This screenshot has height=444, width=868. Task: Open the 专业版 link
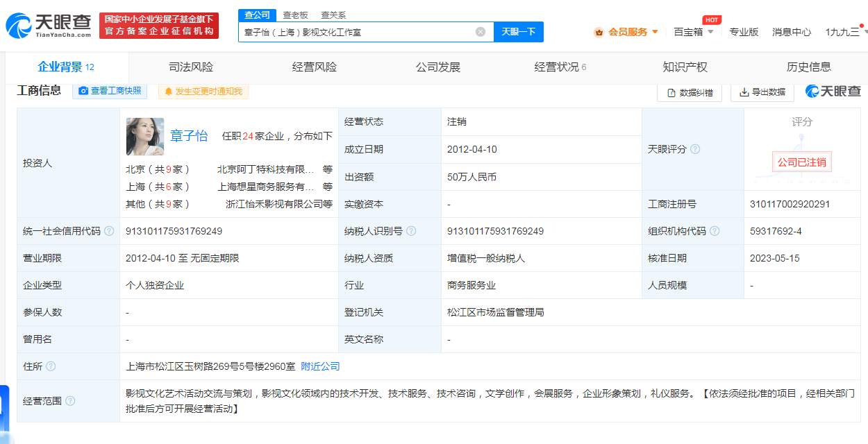pyautogui.click(x=744, y=32)
